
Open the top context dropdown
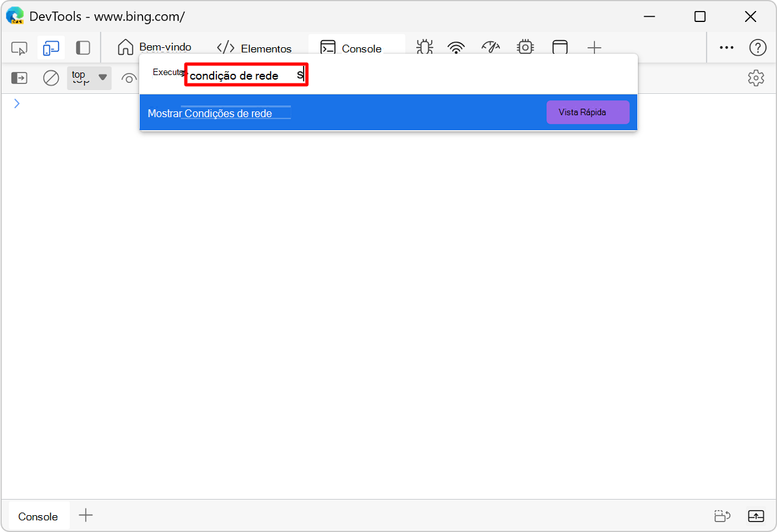tap(89, 78)
